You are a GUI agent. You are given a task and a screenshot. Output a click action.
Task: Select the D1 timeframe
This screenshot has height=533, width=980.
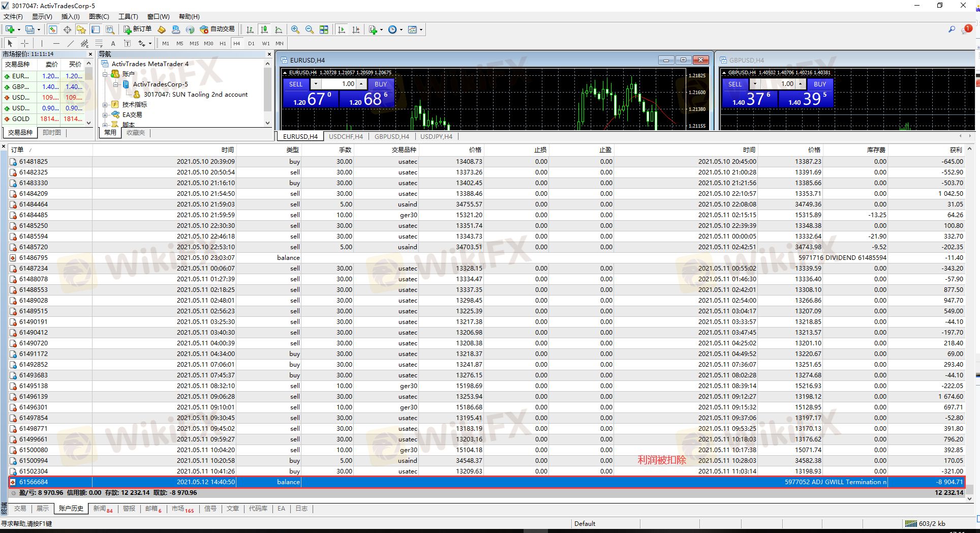[251, 43]
